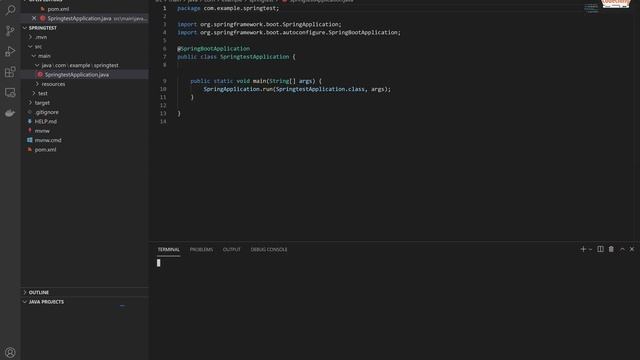Click line number 14 in the gutter
Viewport: 640px width, 360px height.
(163, 122)
